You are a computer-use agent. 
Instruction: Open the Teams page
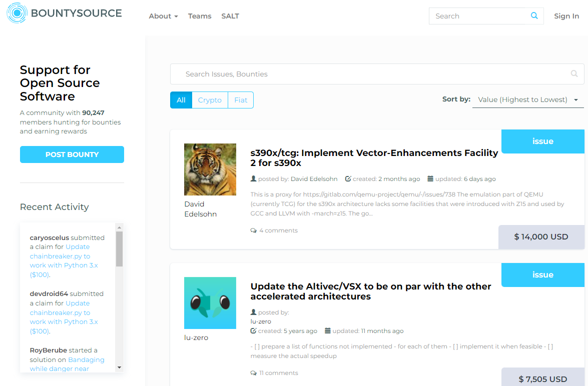pyautogui.click(x=200, y=16)
